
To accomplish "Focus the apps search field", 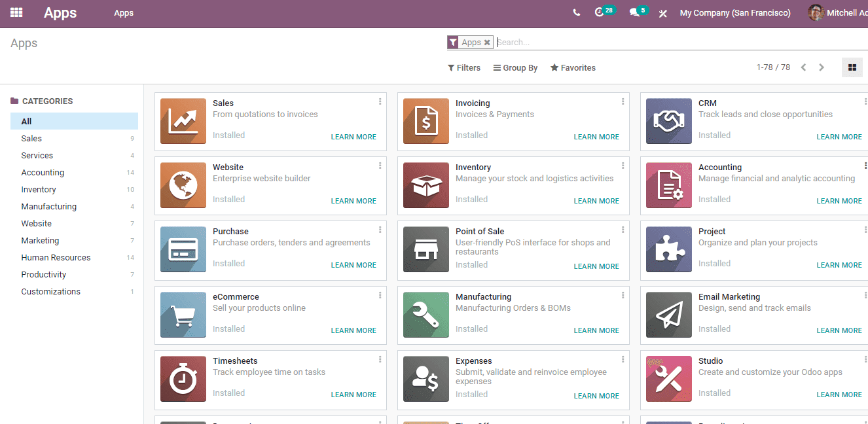I will [681, 43].
